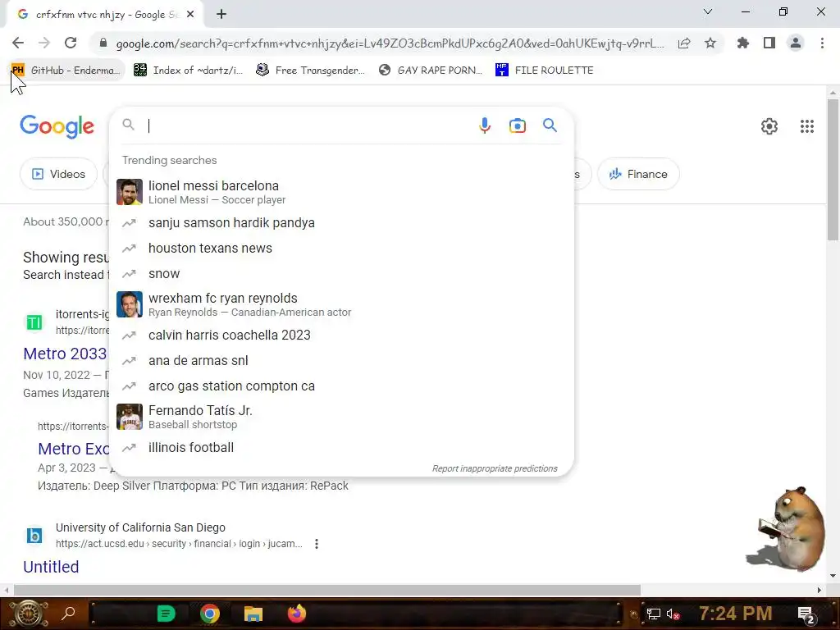
Task: Toggle Chrome side panel
Action: [769, 43]
